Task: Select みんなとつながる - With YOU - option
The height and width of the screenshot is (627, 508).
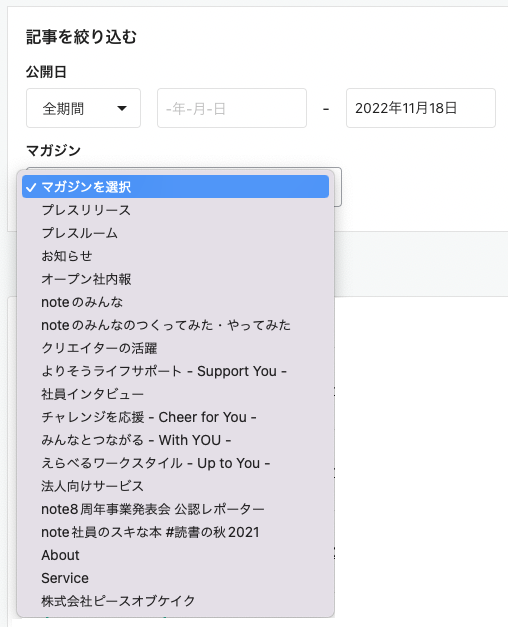Action: tap(175, 440)
